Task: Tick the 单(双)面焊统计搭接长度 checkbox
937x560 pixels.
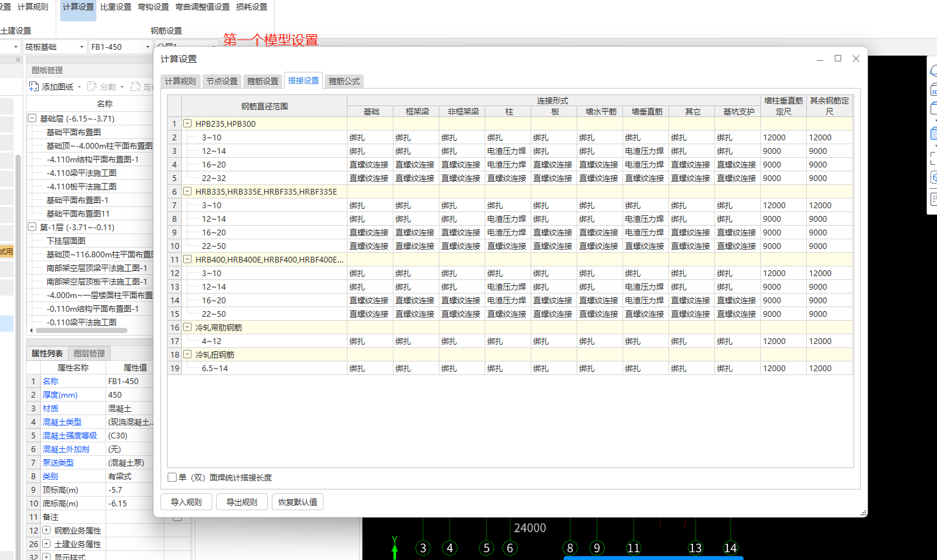Action: pos(172,478)
